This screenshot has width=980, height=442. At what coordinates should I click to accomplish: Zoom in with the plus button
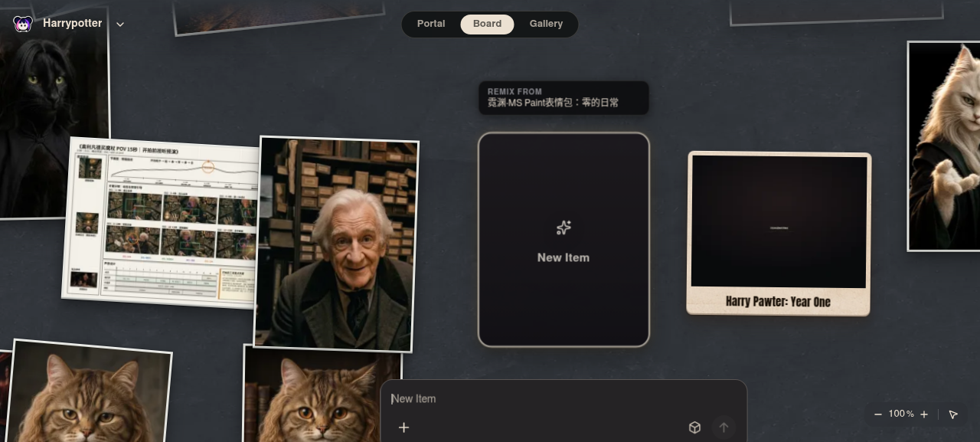pyautogui.click(x=924, y=414)
